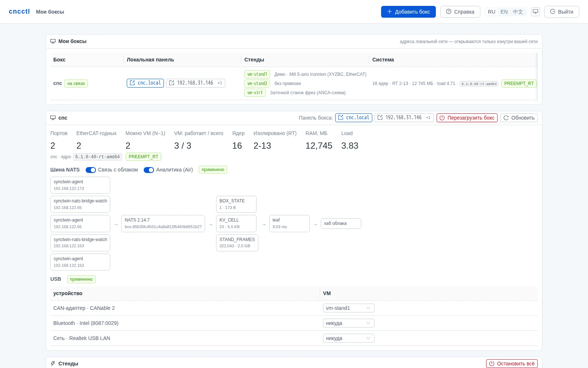Switch language to 中文
The width and height of the screenshot is (588, 368).
tap(518, 12)
